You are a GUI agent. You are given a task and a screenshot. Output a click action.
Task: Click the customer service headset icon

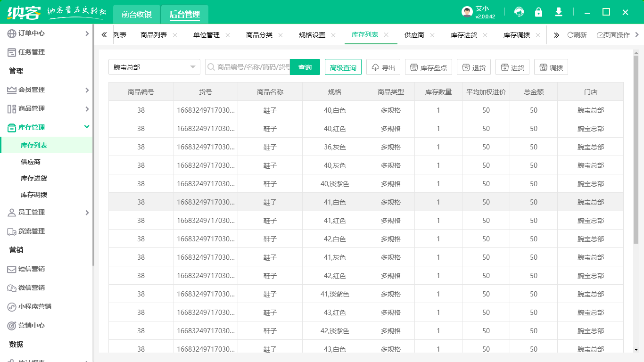(519, 12)
